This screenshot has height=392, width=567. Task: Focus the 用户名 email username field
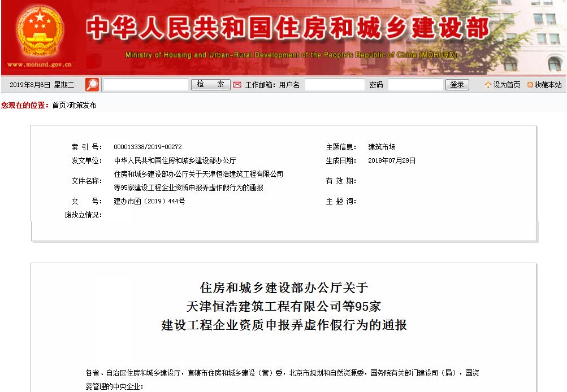(335, 85)
